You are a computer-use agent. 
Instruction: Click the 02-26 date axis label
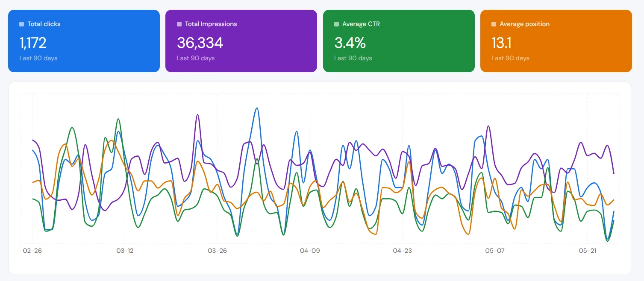coord(32,251)
